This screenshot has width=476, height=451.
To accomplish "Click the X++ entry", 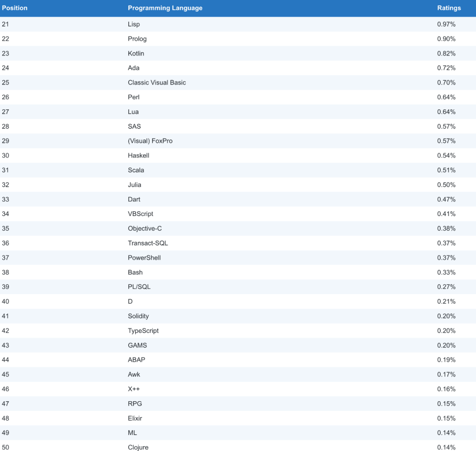I will tap(134, 389).
